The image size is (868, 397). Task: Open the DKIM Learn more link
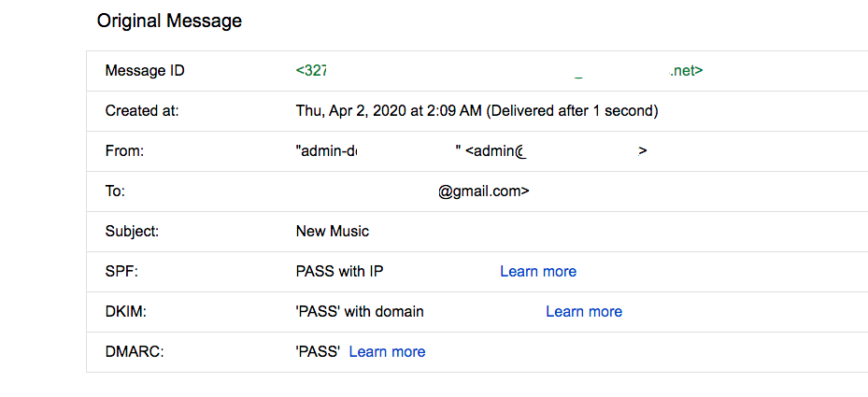pos(584,312)
